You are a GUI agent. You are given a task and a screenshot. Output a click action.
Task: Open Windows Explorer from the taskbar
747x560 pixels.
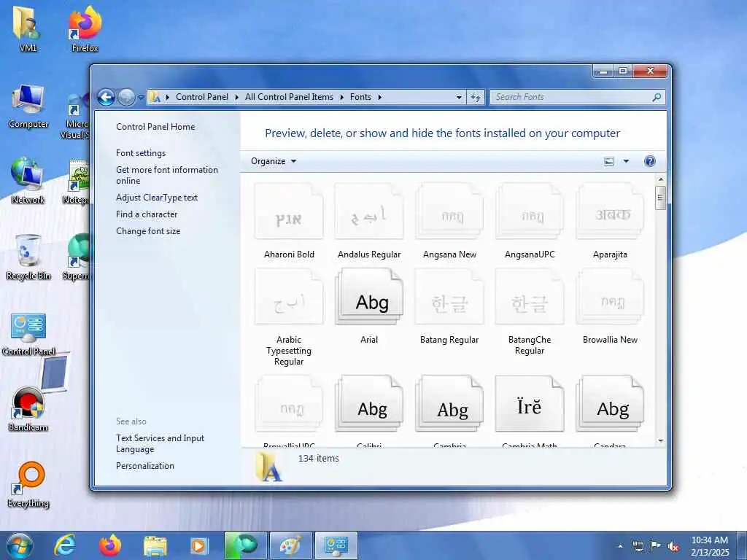pos(155,547)
